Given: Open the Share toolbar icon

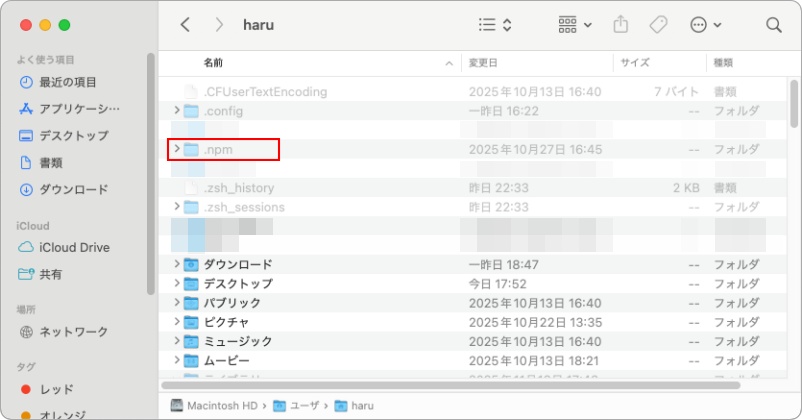Looking at the screenshot, I should click(x=620, y=25).
